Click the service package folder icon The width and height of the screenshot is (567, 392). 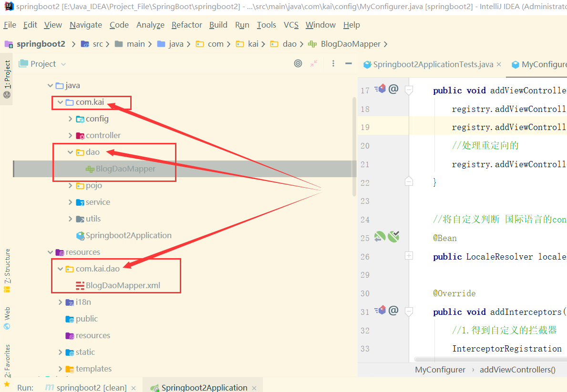[x=80, y=202]
